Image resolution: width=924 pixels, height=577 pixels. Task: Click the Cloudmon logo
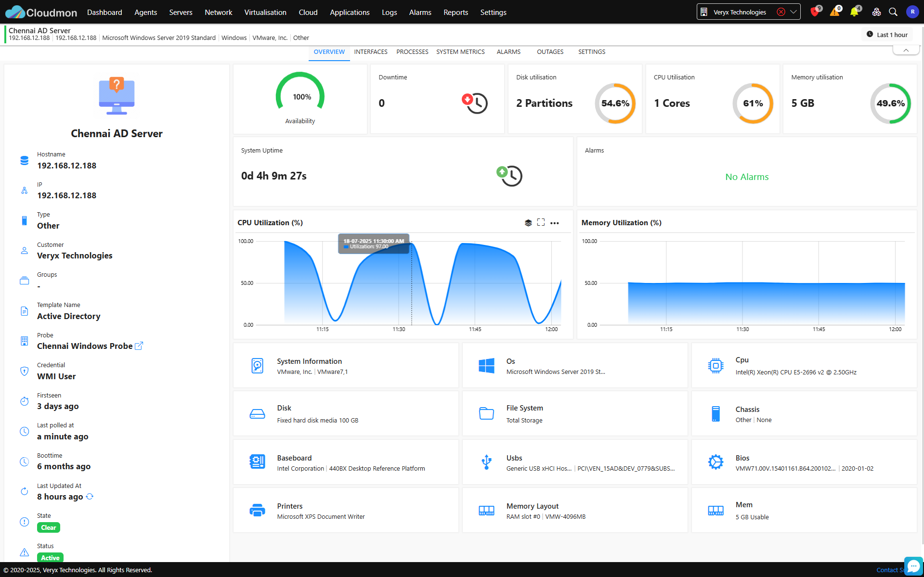click(41, 12)
